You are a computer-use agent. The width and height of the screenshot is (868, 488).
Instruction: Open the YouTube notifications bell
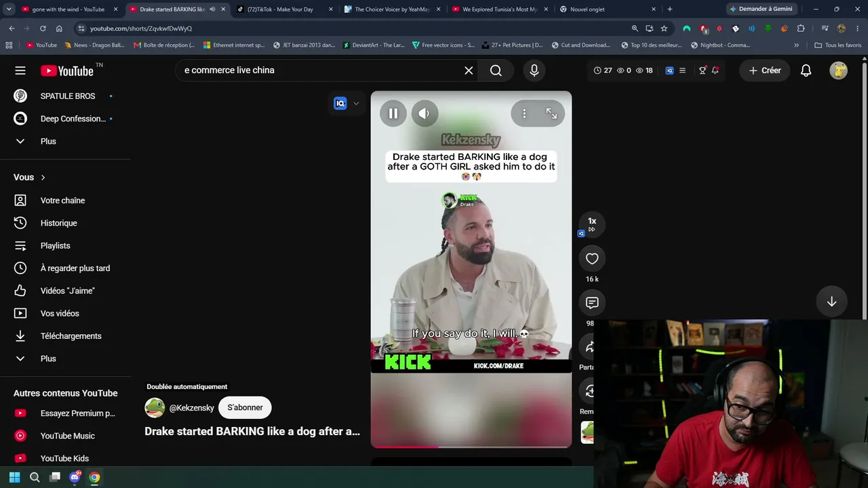806,70
